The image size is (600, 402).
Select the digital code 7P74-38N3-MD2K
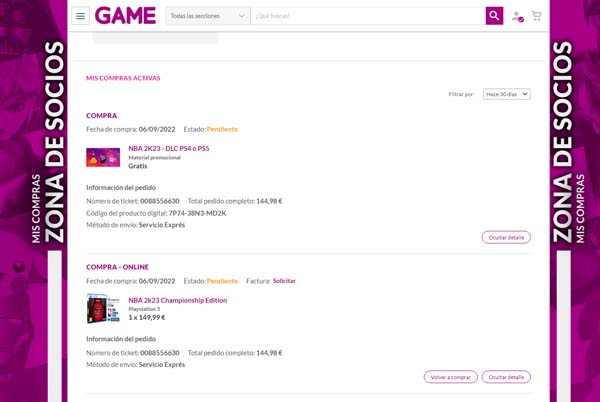197,213
